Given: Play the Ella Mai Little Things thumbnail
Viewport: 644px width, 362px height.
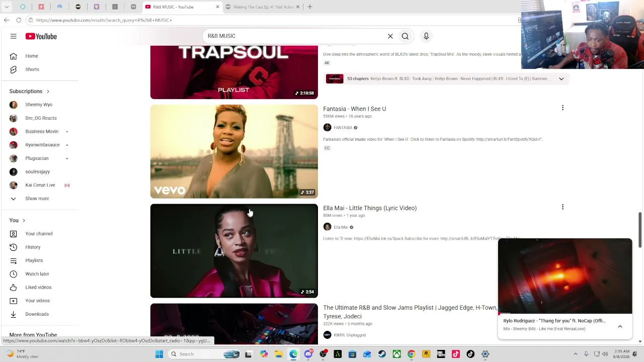Looking at the screenshot, I should (234, 251).
